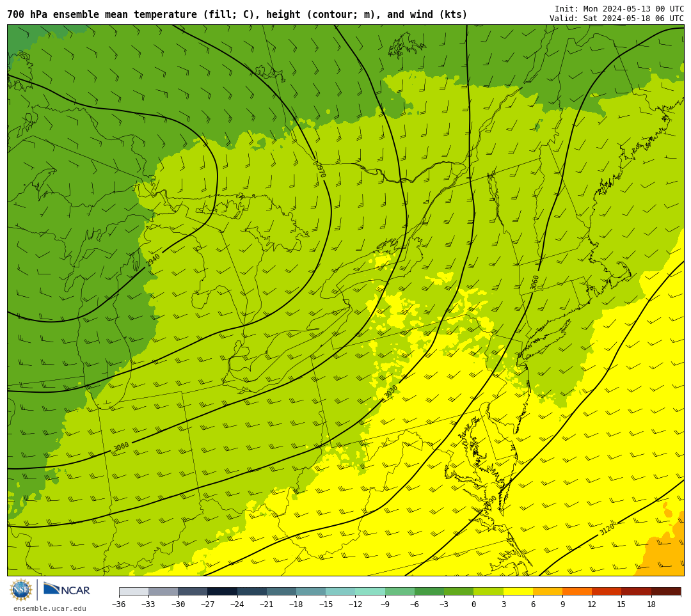
Task: Pick the dark teal swatch between -24 and -21
Action: pos(251,592)
